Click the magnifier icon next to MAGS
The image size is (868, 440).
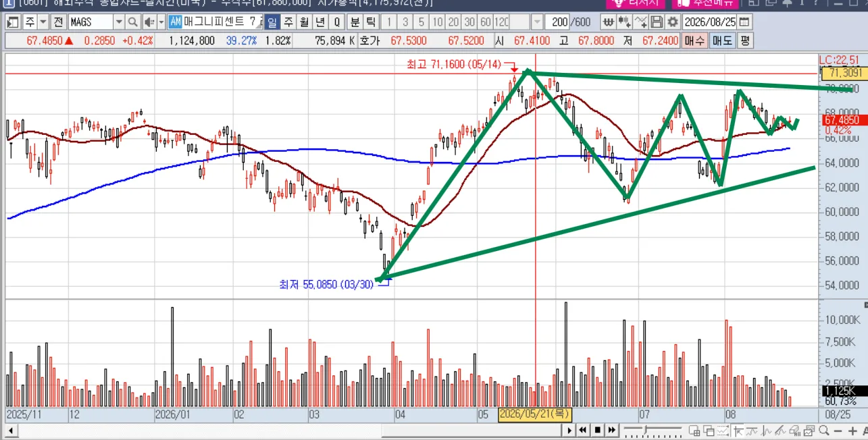click(x=132, y=22)
